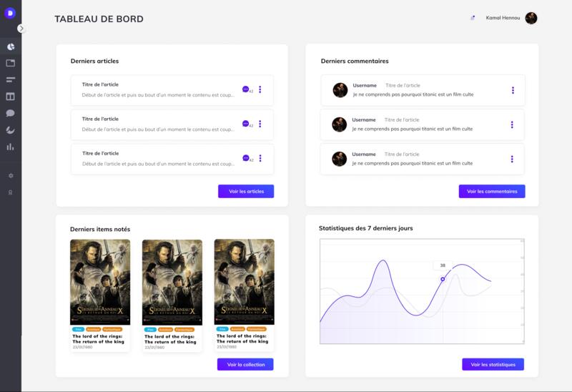The image size is (572, 392).
Task: Click the "Derniers articles" heading
Action: tap(94, 61)
